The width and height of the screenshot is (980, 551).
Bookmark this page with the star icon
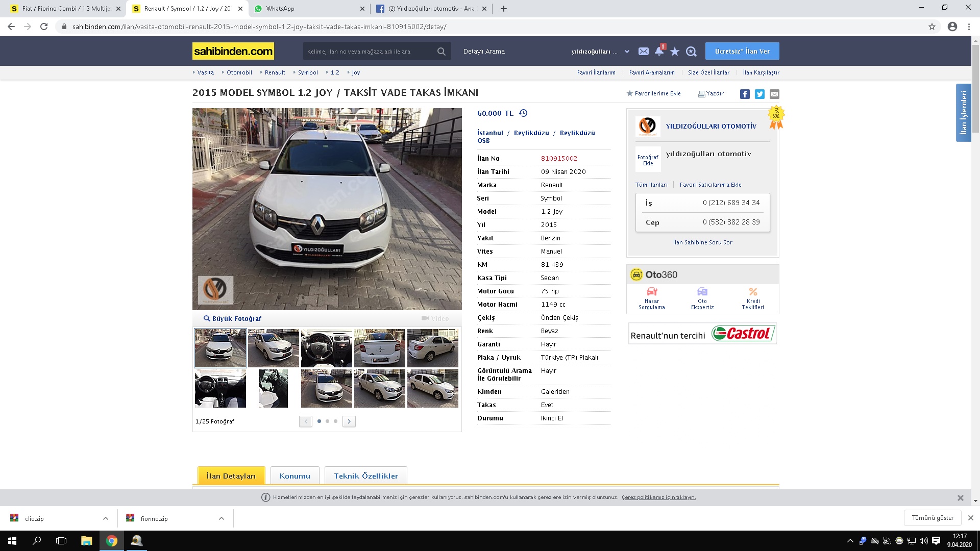pos(932,27)
